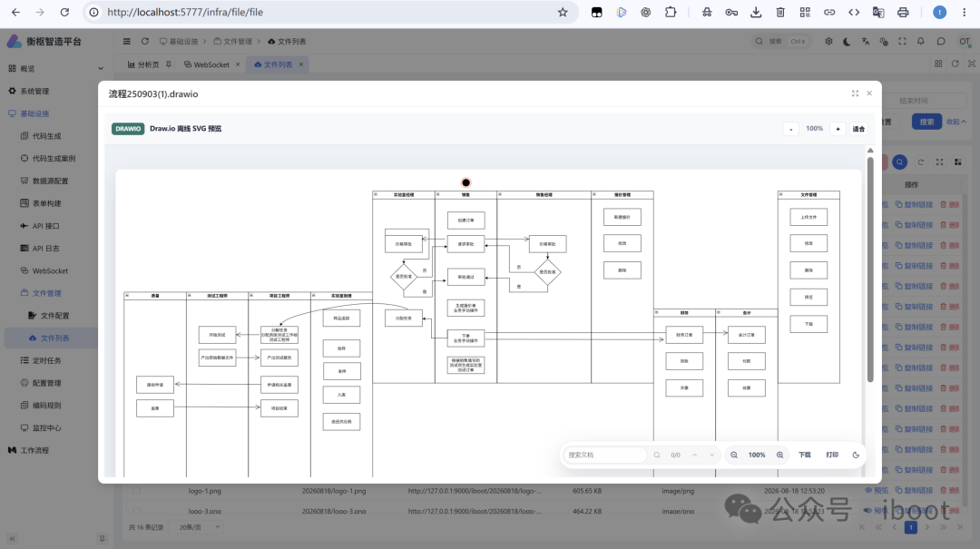
Task: Click the pin icon on the 分析页 tab
Action: pos(168,64)
